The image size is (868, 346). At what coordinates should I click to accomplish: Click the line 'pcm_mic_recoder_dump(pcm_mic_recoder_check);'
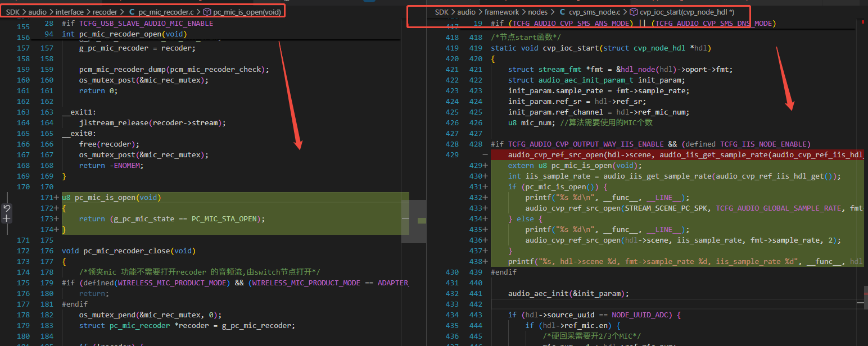pyautogui.click(x=174, y=69)
